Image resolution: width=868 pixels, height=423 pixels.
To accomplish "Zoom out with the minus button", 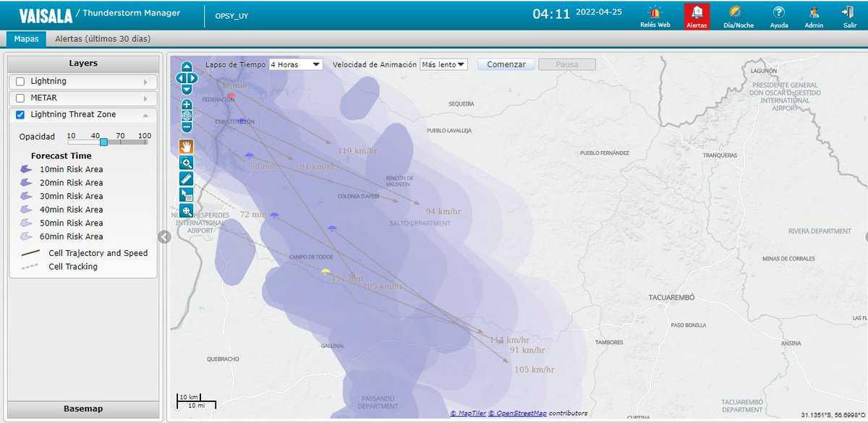I will tap(187, 127).
